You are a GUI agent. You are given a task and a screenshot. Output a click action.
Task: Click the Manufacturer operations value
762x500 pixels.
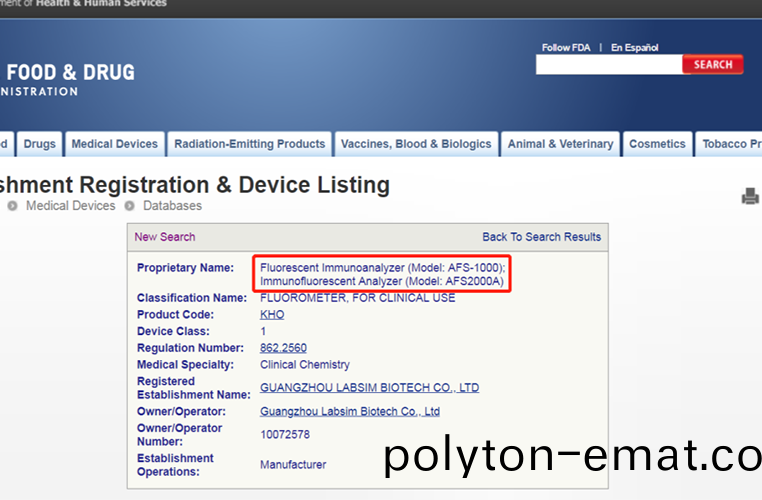(x=293, y=465)
